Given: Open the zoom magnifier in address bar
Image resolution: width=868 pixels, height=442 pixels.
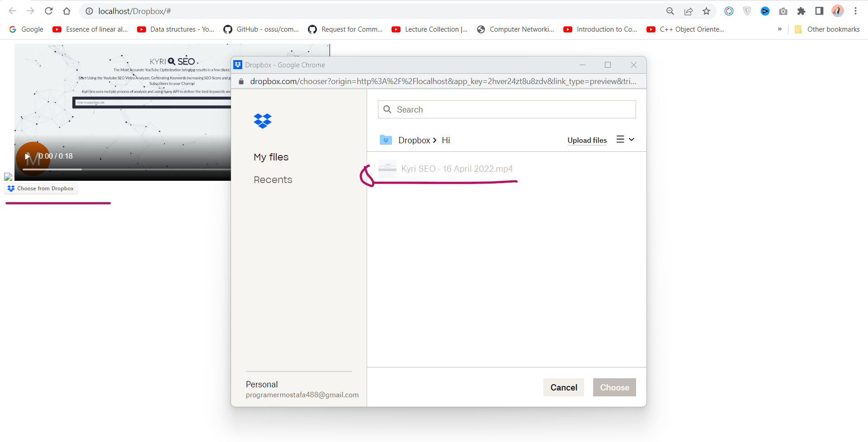Looking at the screenshot, I should pos(670,11).
